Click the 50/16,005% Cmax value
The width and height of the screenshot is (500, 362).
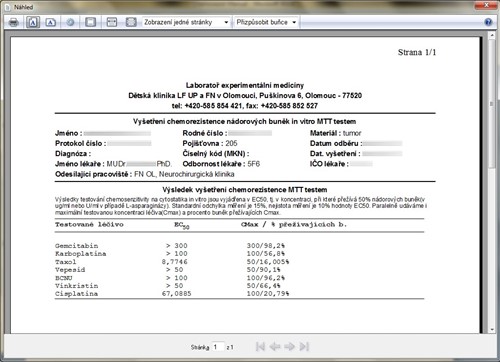(x=268, y=262)
